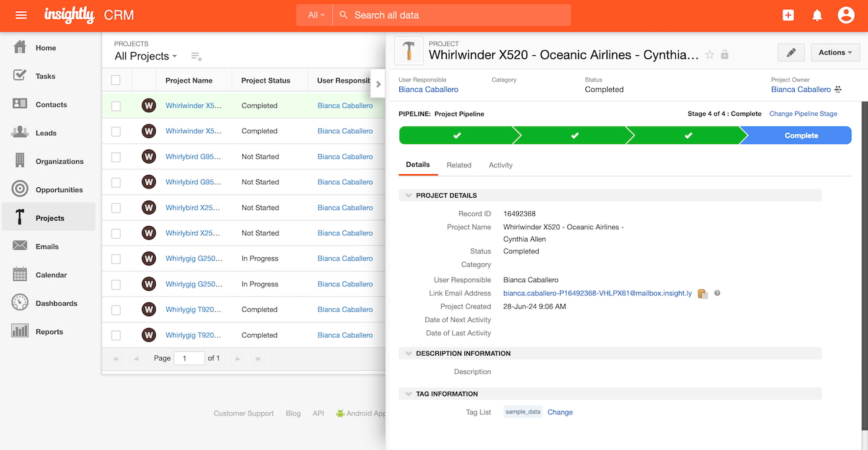The width and height of the screenshot is (868, 450).
Task: Sort by Project Status column header
Action: 266,81
